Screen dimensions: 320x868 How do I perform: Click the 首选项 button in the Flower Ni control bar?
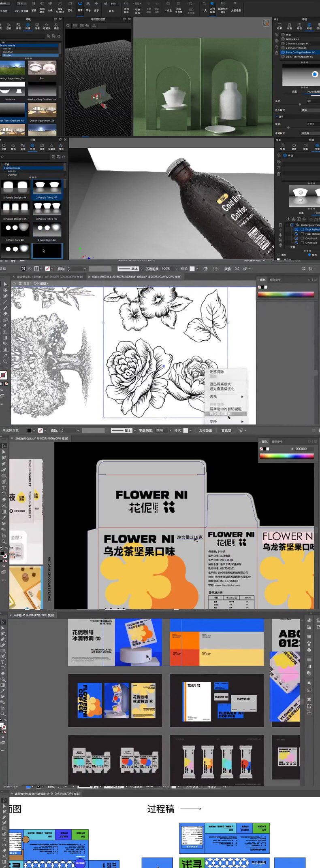click(x=226, y=431)
